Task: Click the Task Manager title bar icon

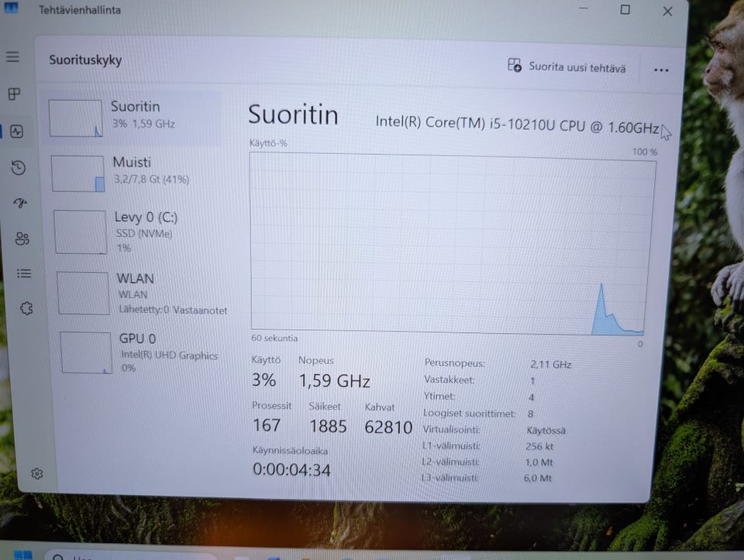Action: [x=11, y=7]
